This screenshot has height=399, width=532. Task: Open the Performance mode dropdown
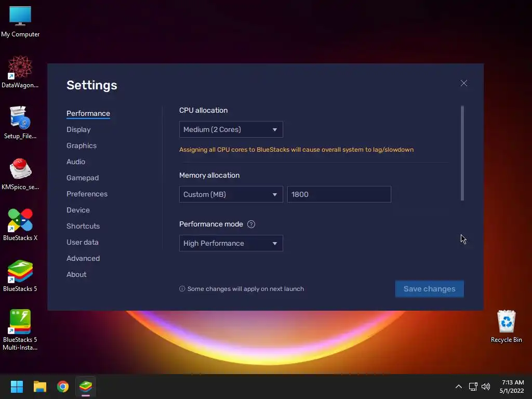[x=231, y=243]
